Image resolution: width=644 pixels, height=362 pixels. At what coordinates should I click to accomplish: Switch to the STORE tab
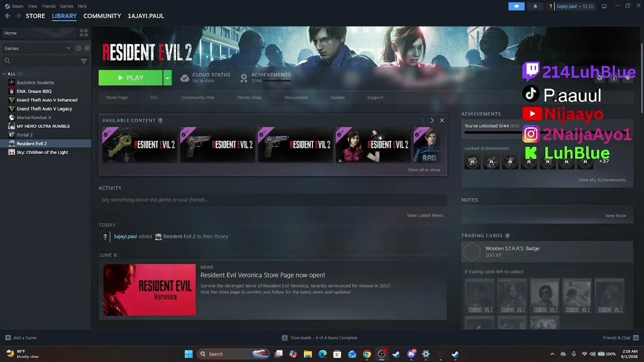pos(35,16)
